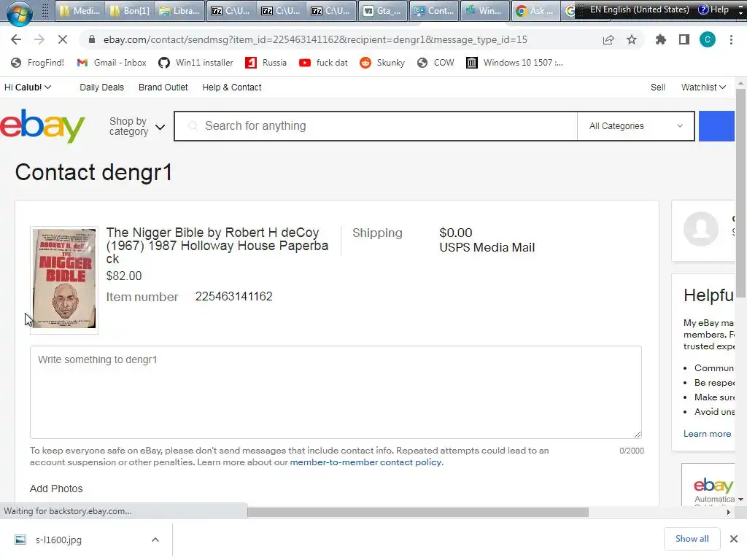Click the horizontal page scrollbar
Screen dimensions: 747x560
tap(418, 513)
